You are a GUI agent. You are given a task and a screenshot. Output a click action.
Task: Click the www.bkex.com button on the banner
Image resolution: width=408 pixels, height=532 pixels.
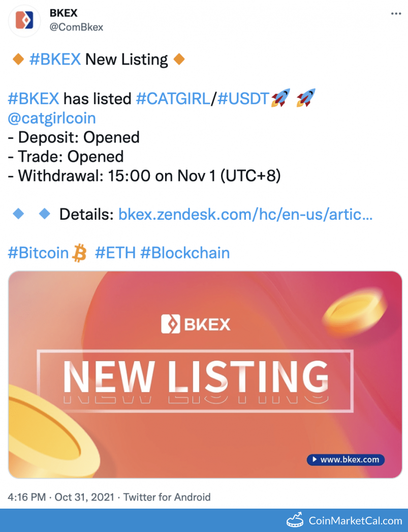point(346,459)
